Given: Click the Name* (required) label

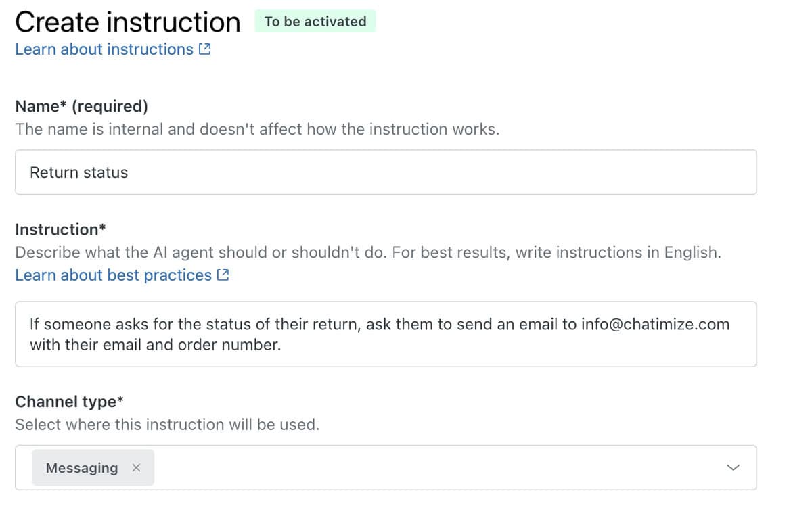Looking at the screenshot, I should pyautogui.click(x=81, y=106).
